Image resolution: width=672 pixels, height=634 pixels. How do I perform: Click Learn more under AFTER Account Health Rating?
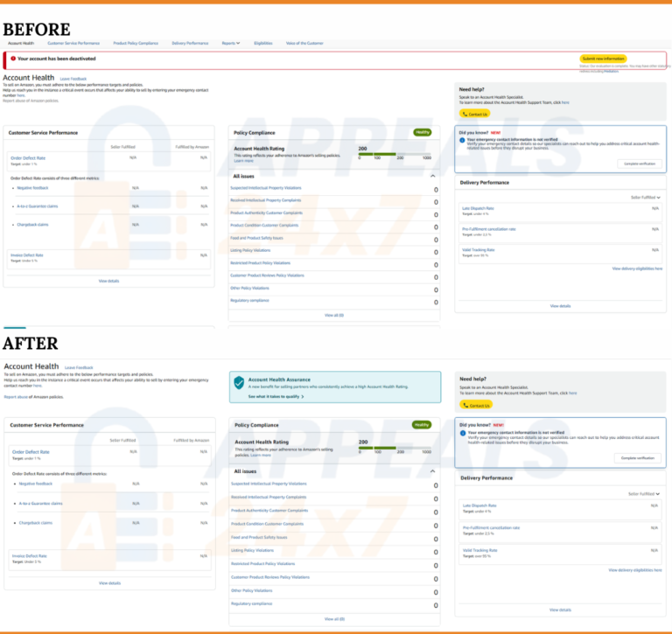261,455
